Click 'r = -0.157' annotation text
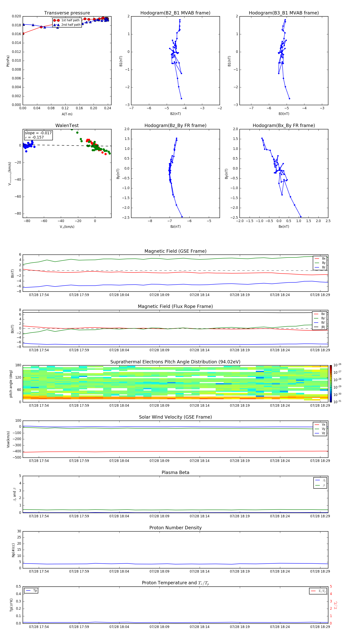This screenshot has height=644, width=351. 35,137
